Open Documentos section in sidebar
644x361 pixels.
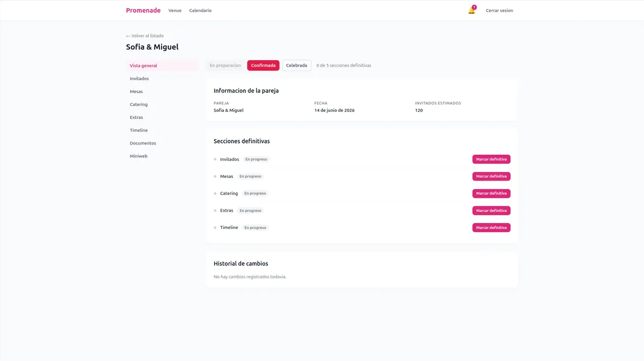(143, 143)
